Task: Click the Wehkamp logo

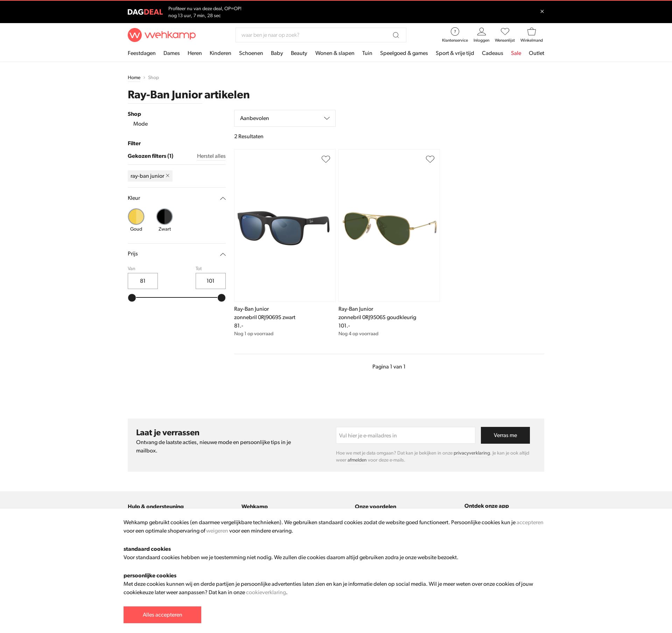Action: click(x=162, y=35)
